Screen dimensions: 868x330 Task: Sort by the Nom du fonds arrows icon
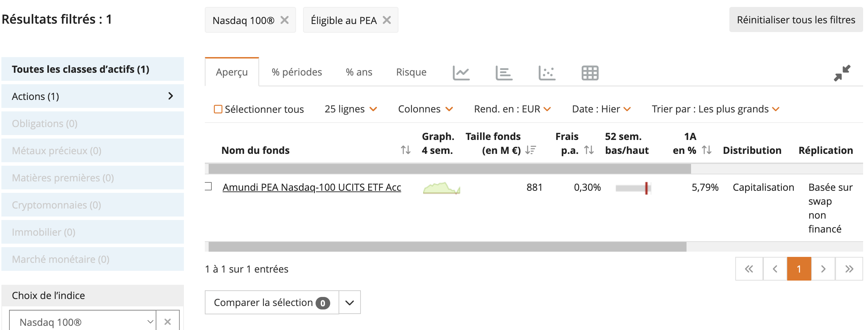(x=405, y=150)
